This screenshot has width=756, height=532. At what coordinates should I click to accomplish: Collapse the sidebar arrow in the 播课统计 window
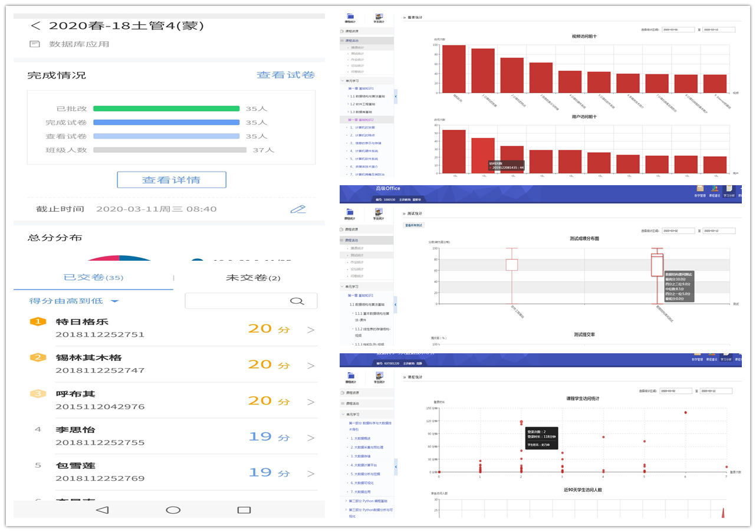(396, 96)
